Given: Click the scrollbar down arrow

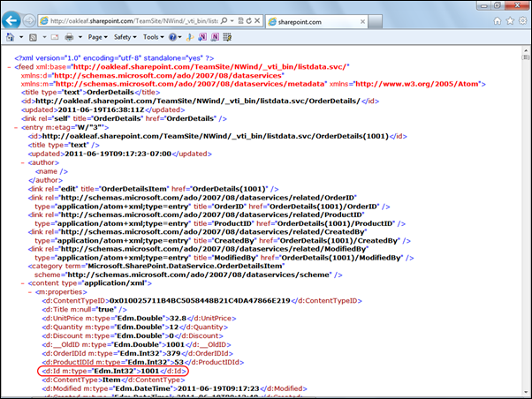Looking at the screenshot, I should [x=526, y=393].
